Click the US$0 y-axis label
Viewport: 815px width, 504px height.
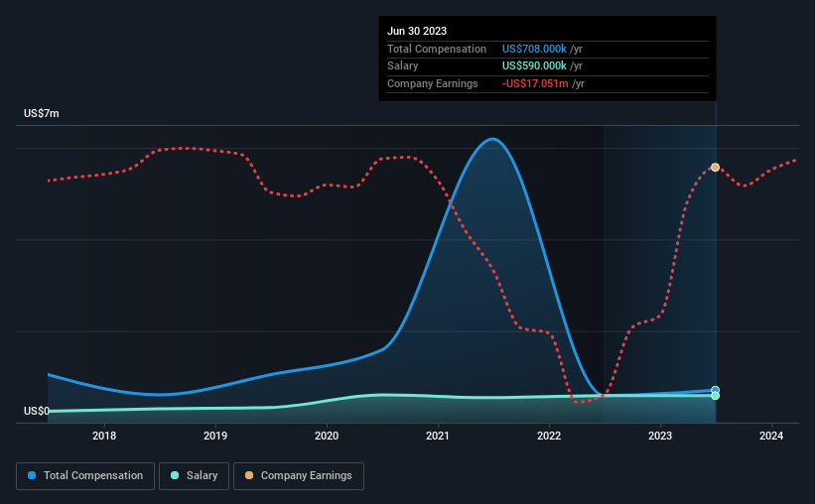point(37,411)
